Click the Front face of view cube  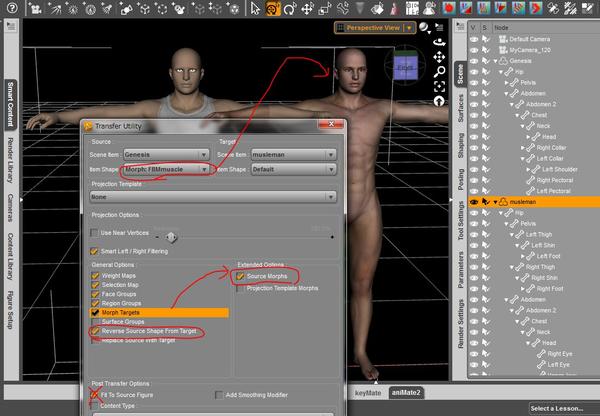click(405, 68)
